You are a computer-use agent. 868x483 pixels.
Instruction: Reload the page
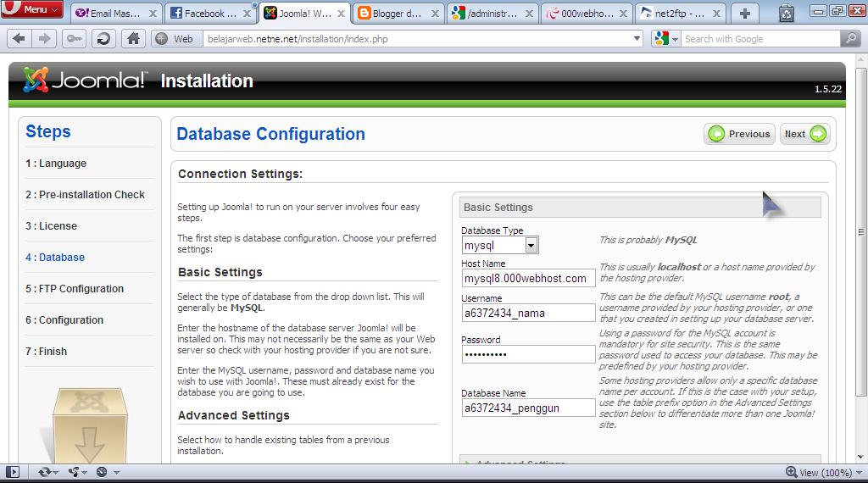103,39
